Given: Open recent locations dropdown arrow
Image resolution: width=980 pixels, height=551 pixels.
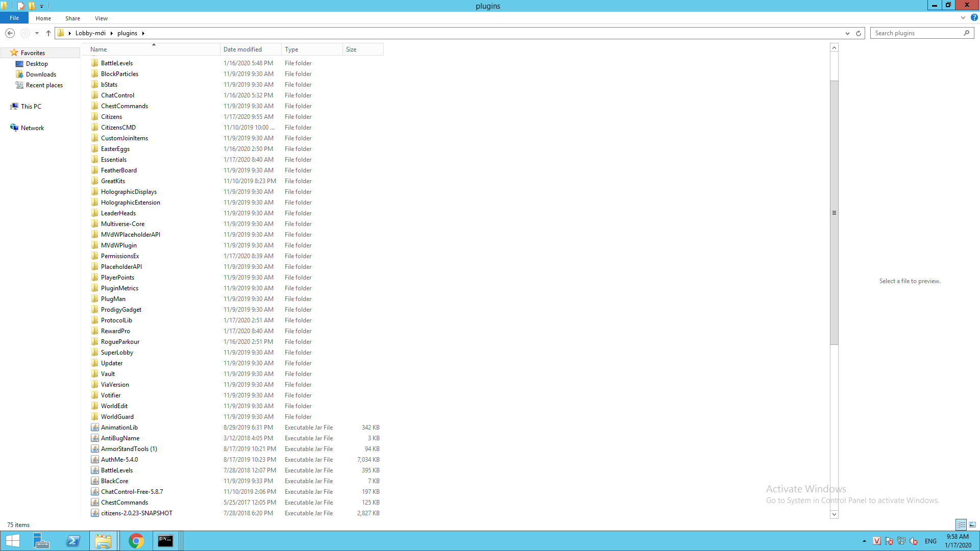Looking at the screenshot, I should coord(37,33).
